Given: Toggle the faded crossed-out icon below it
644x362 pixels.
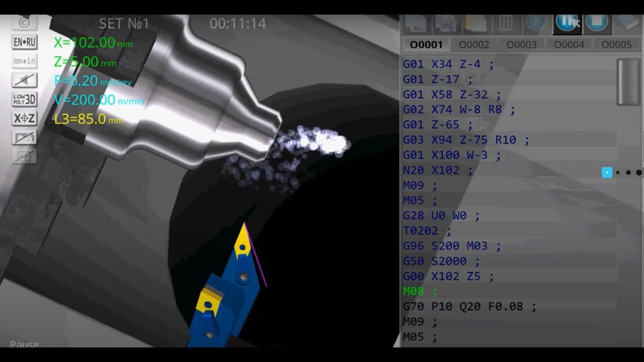Looking at the screenshot, I should [x=24, y=156].
